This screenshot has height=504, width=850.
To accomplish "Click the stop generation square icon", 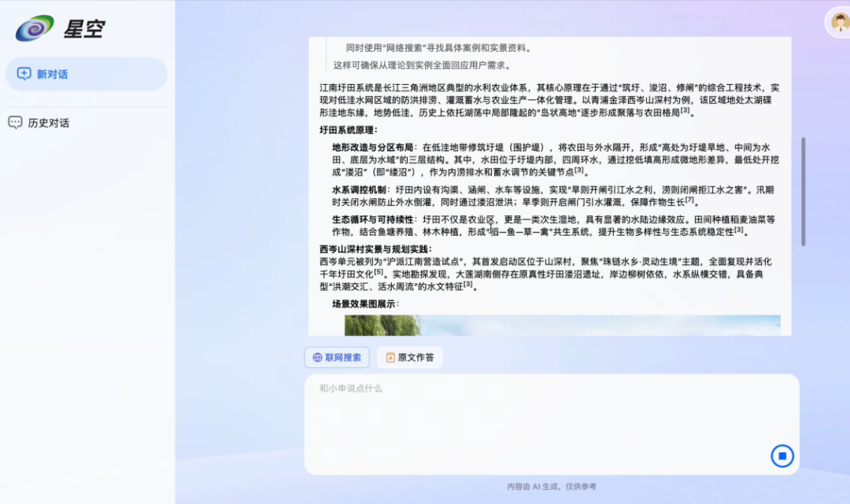I will (x=782, y=456).
